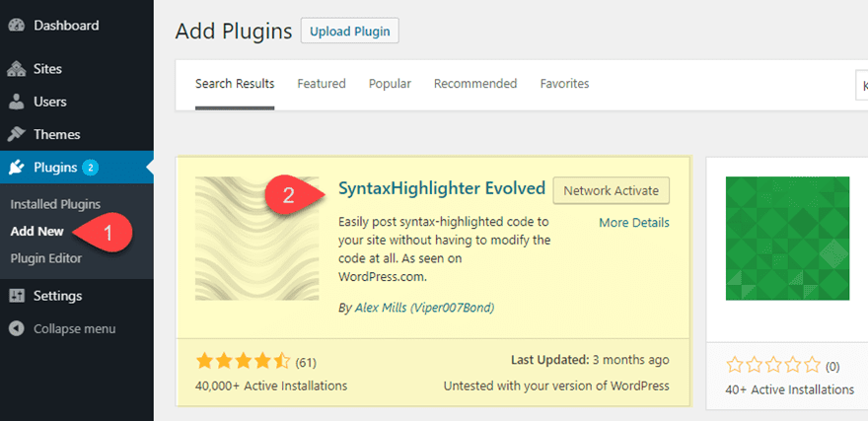Switch to the Popular tab

tap(391, 84)
